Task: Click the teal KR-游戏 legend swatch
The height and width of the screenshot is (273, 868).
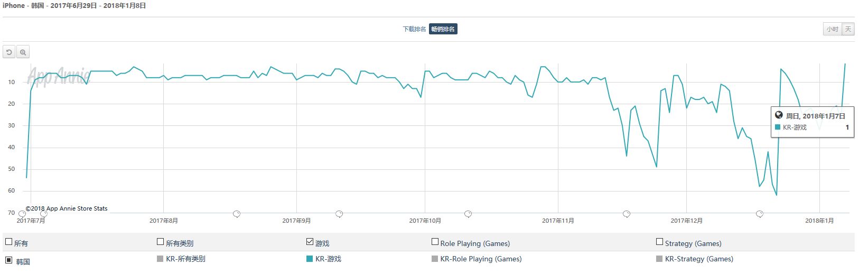Action: point(310,259)
